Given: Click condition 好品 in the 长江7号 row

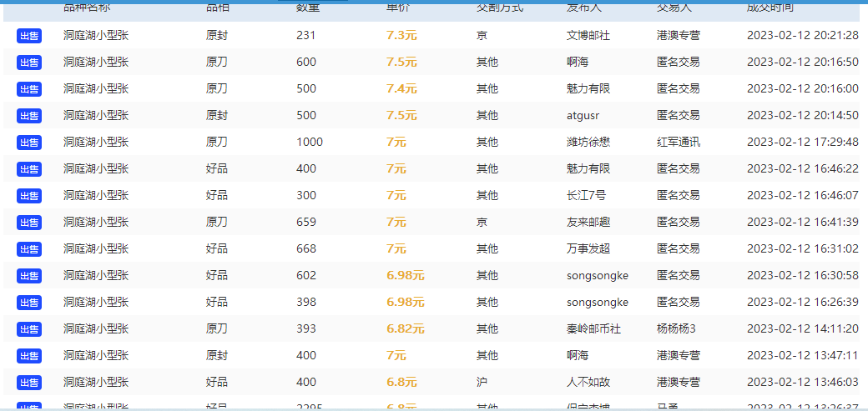Looking at the screenshot, I should [x=216, y=195].
